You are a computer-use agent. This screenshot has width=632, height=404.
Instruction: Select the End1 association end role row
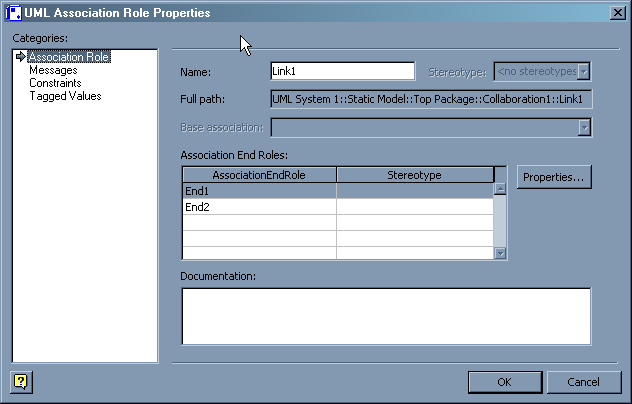click(258, 190)
